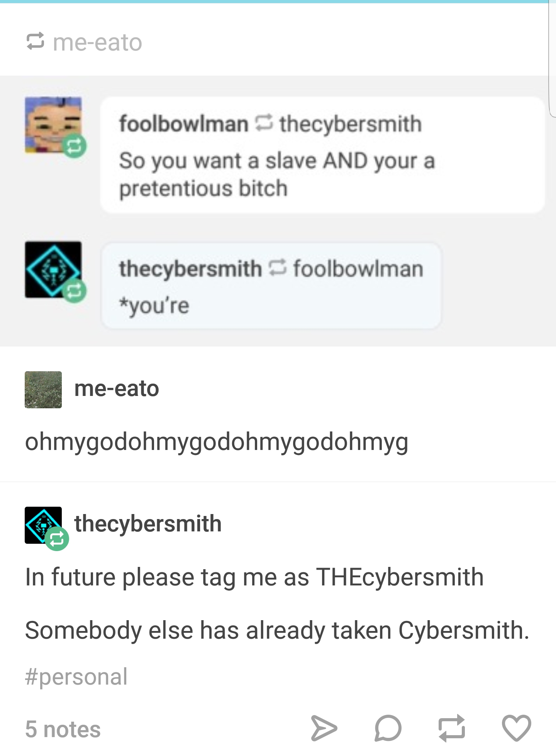Tap the share paper-plane icon
Image resolution: width=556 pixels, height=756 pixels.
pos(324,728)
